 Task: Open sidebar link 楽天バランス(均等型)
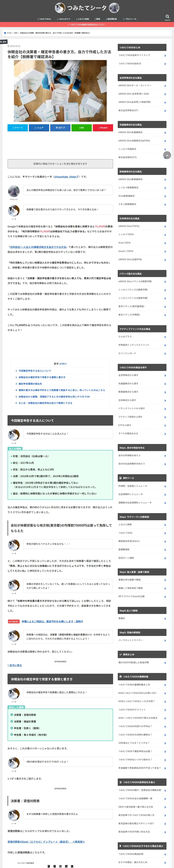[129, 315]
